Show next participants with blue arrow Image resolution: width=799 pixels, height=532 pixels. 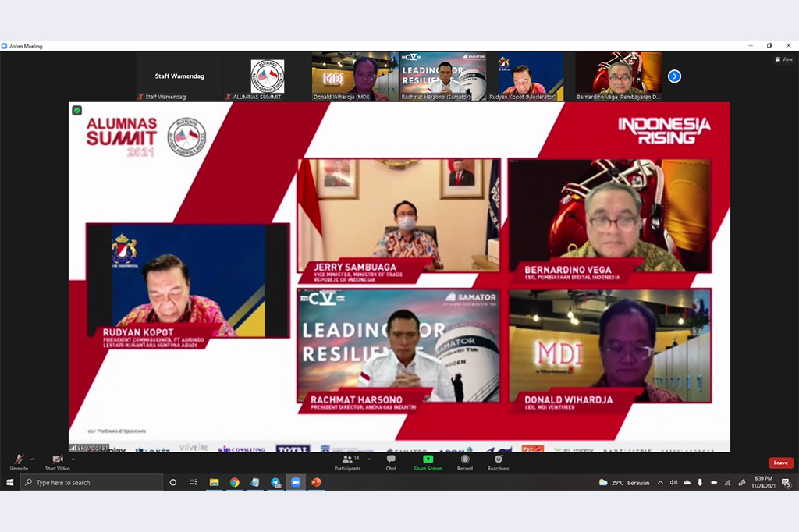pos(675,76)
